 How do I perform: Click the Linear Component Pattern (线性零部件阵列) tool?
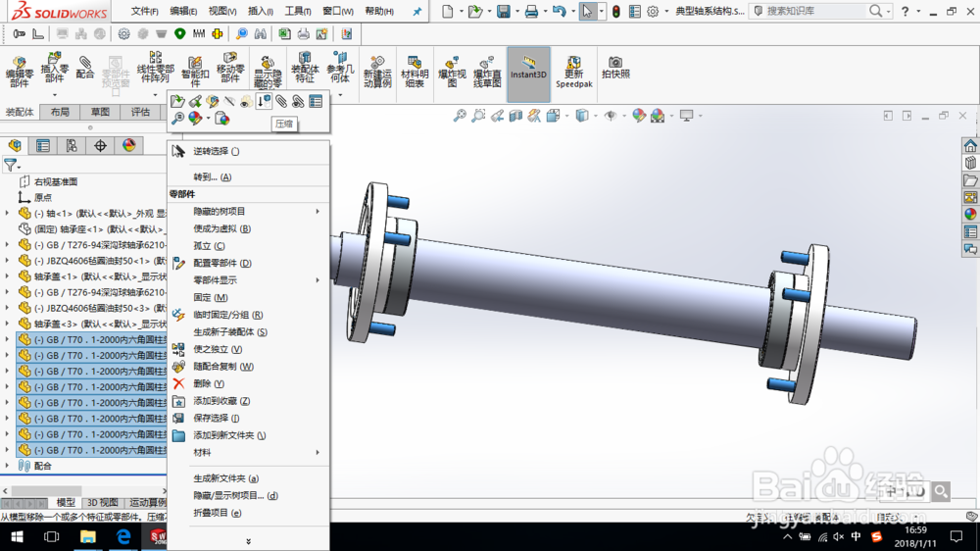155,68
